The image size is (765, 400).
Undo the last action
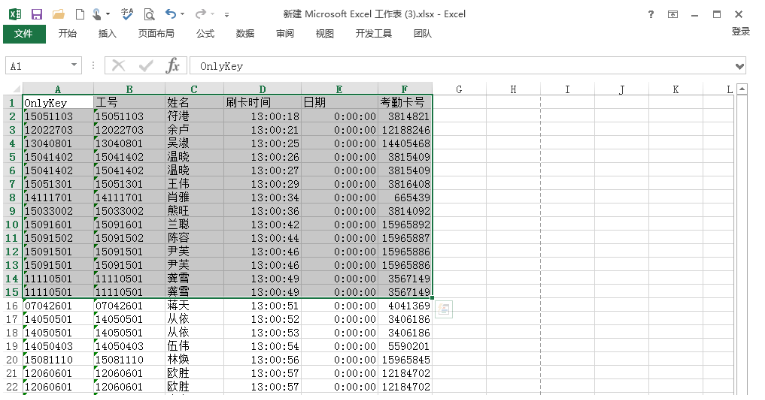pos(171,14)
